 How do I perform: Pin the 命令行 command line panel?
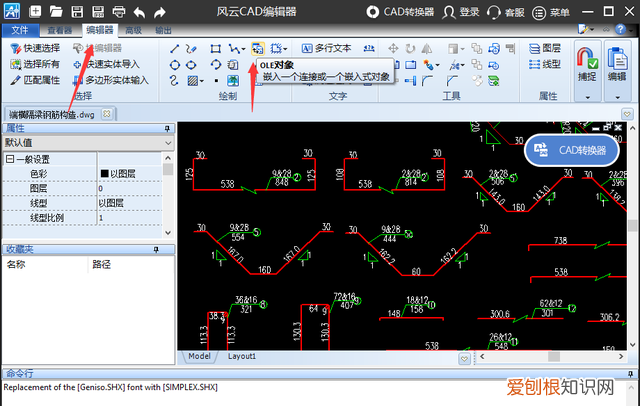click(x=630, y=373)
